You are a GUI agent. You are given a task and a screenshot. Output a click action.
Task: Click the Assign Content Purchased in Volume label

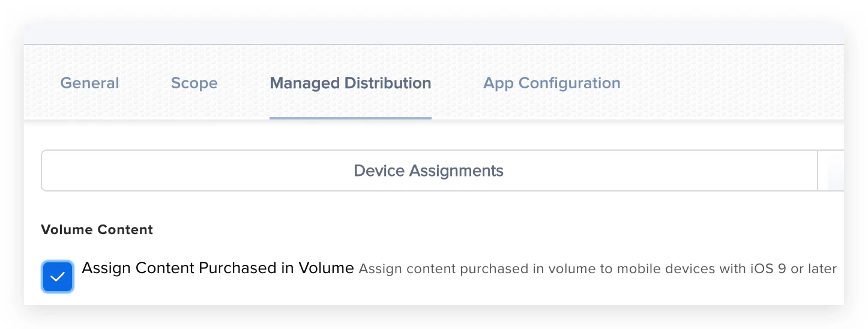(x=218, y=268)
